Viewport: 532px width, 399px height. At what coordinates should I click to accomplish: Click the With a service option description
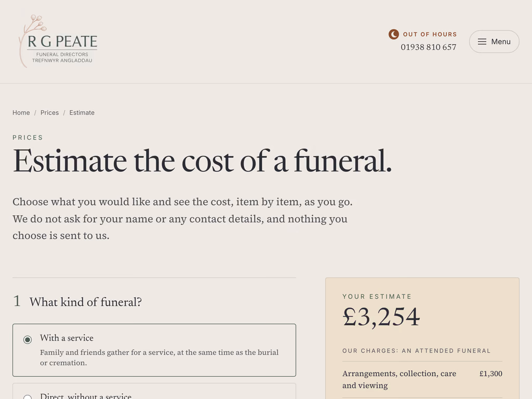(x=159, y=357)
